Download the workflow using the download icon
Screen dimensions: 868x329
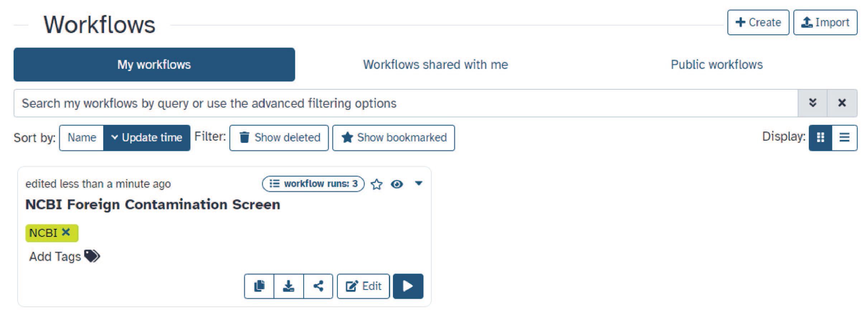click(x=289, y=286)
